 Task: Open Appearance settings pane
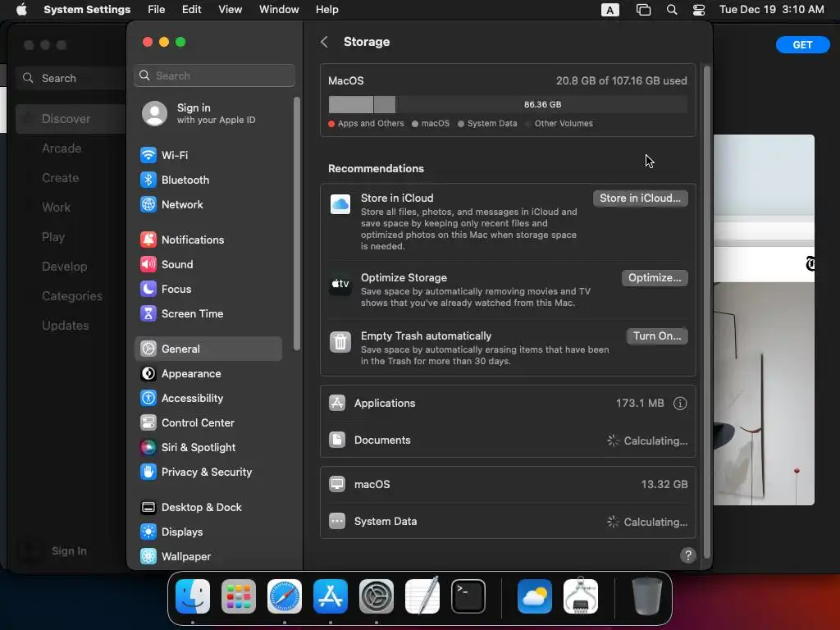[x=208, y=374]
